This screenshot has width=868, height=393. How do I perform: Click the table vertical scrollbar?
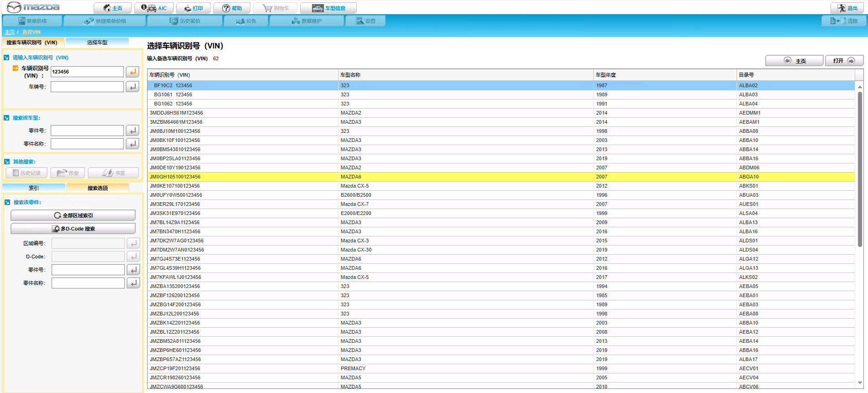860,169
